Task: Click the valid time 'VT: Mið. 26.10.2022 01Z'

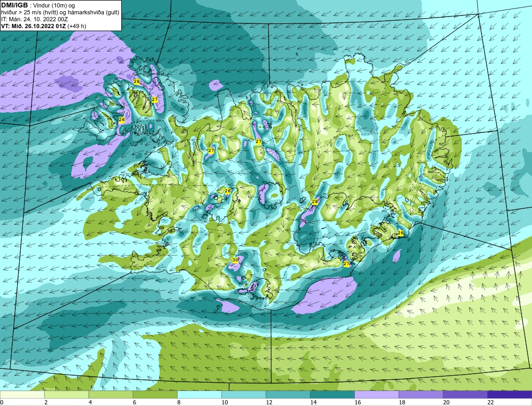Action: pyautogui.click(x=34, y=26)
